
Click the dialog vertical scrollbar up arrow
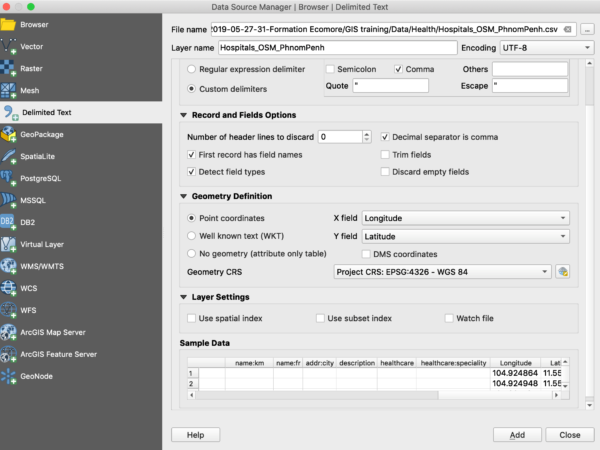[x=590, y=63]
